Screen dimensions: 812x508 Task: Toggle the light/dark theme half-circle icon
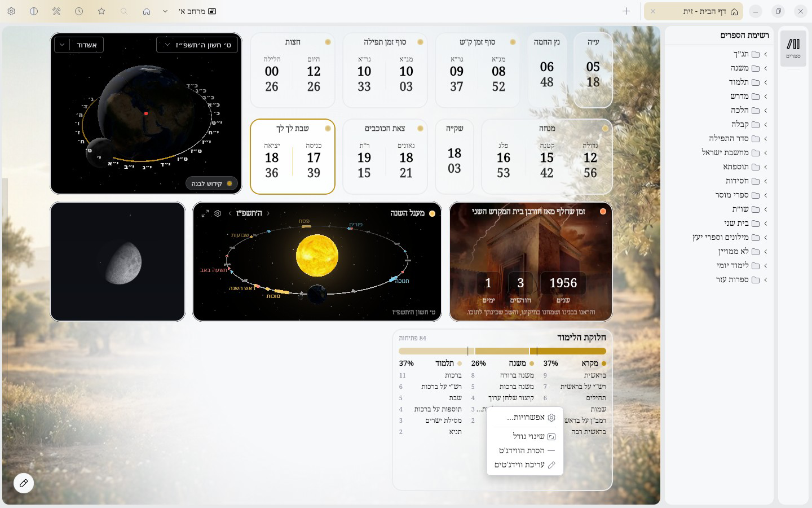(x=34, y=11)
